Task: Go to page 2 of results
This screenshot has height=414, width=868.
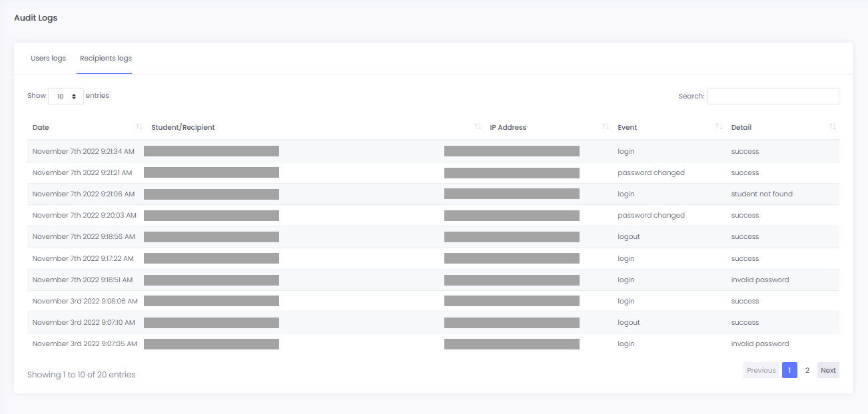Action: click(807, 370)
